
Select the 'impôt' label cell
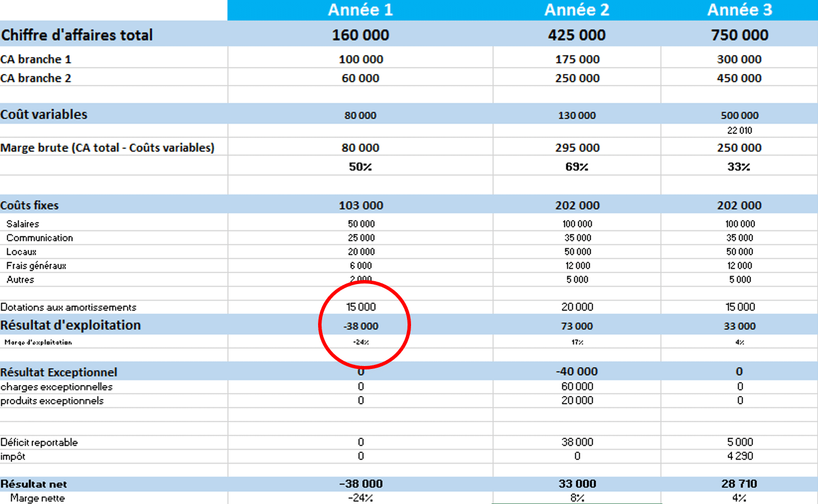13,456
